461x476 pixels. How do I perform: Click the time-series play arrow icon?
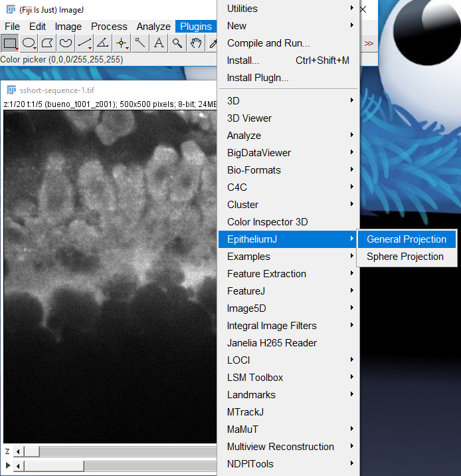click(x=7, y=466)
